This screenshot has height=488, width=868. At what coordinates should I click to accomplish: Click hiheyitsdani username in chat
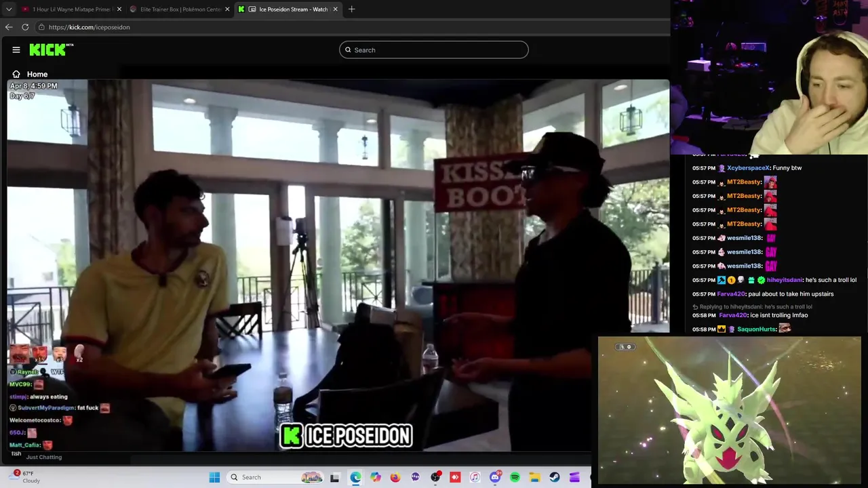pyautogui.click(x=785, y=280)
